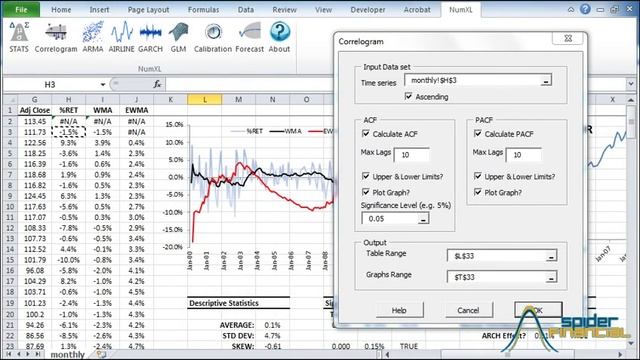Confirm the Correlogram dialog with OK
This screenshot has width=640, height=360.
(538, 310)
